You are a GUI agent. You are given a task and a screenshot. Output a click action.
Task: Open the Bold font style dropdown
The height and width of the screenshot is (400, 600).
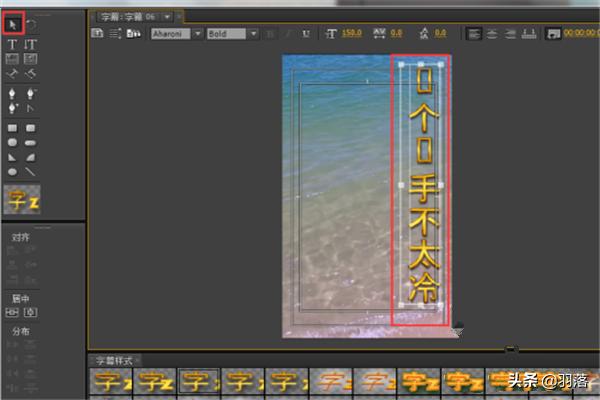click(x=253, y=34)
